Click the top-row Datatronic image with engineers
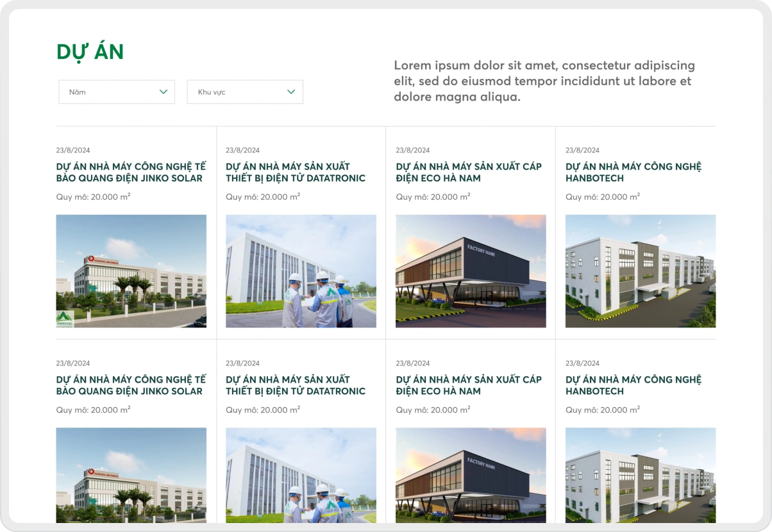This screenshot has width=772, height=532. [301, 271]
